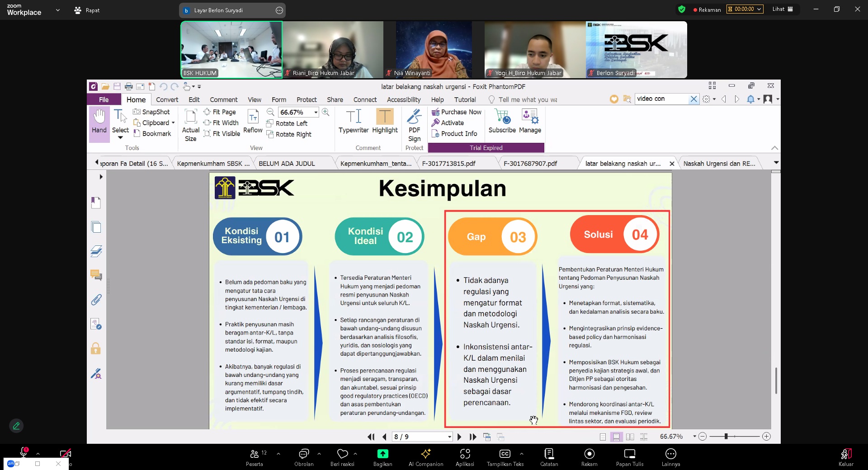The image size is (868, 470).
Task: Open the 66.67% zoom level dropdown
Action: click(316, 113)
